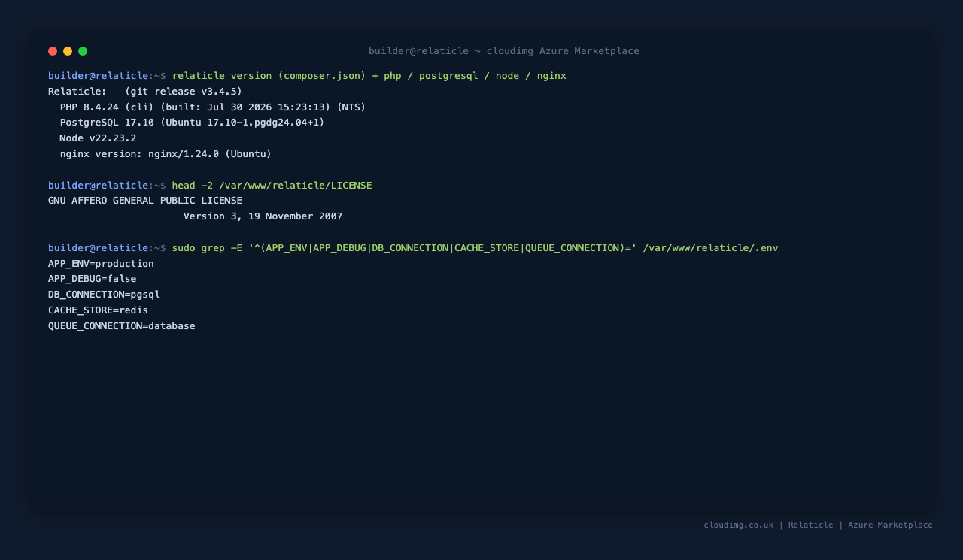Select the PHP 8.4.24 (cli) line
This screenshot has width=963, height=560.
click(213, 107)
